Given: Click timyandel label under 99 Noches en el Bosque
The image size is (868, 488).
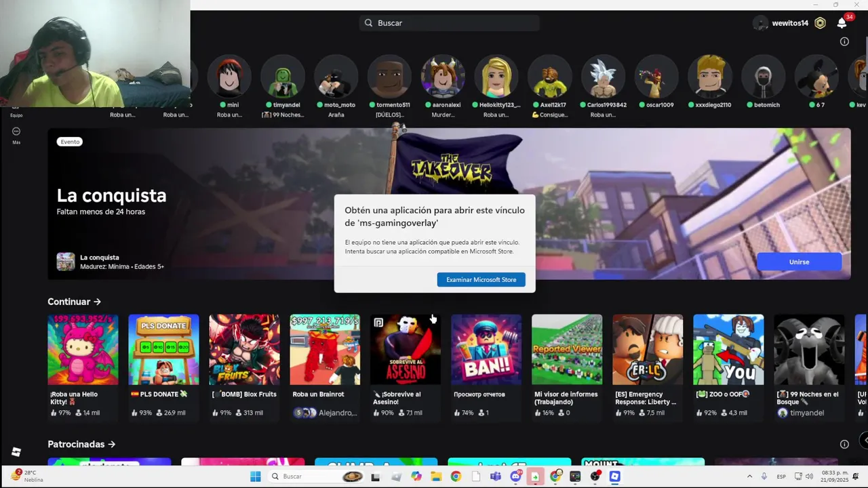Looking at the screenshot, I should pos(801,413).
